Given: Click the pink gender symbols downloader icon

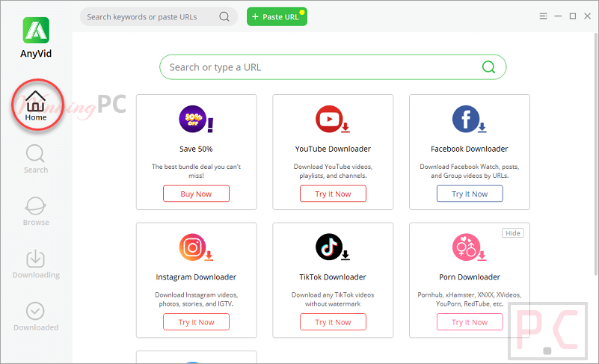Looking at the screenshot, I should point(470,247).
